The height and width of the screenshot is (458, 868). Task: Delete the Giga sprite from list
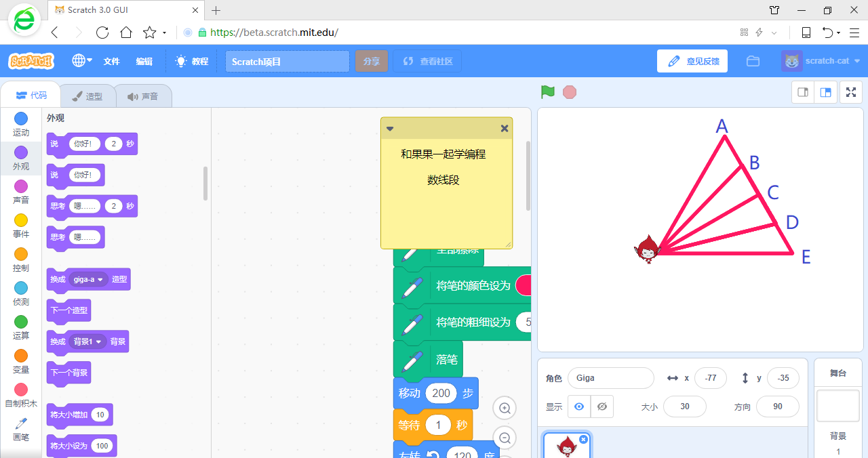point(583,439)
